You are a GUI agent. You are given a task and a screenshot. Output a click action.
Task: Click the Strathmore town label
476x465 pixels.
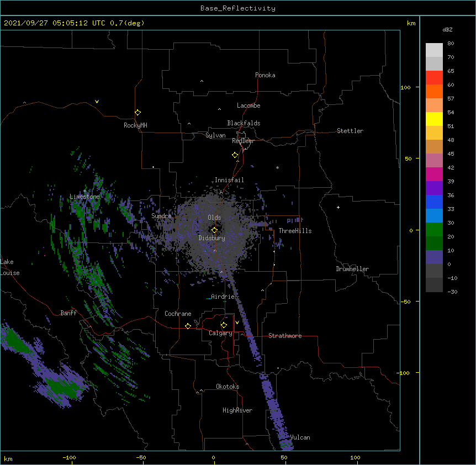(285, 336)
